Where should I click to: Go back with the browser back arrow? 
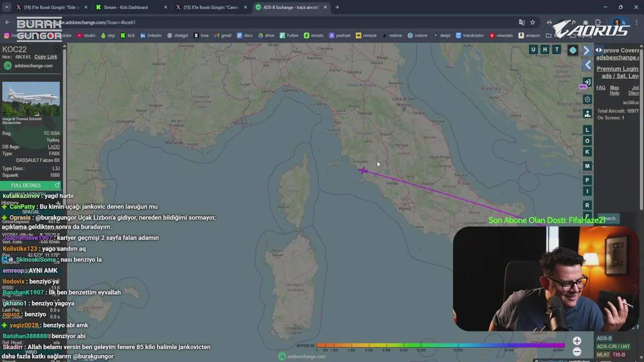(x=7, y=22)
